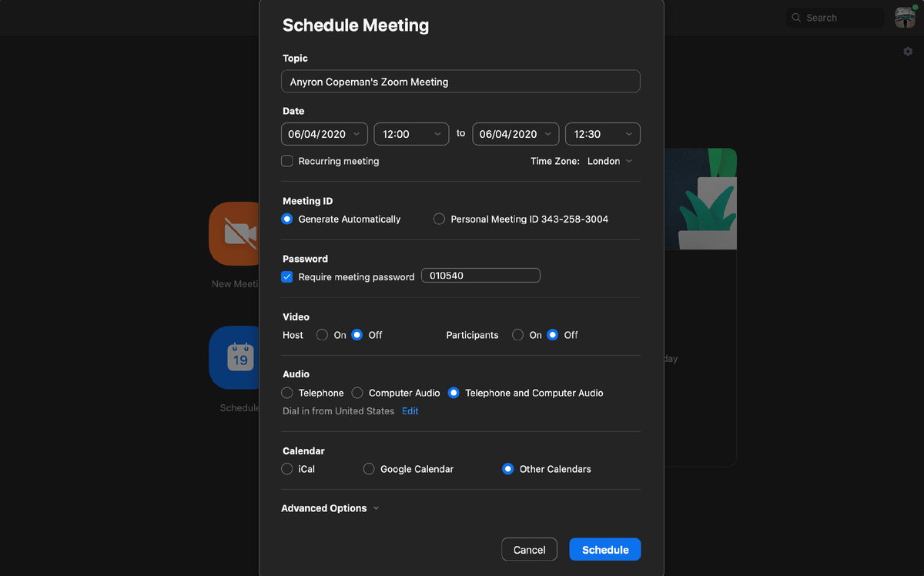Click the profile avatar picture
This screenshot has width=924, height=576.
(905, 18)
